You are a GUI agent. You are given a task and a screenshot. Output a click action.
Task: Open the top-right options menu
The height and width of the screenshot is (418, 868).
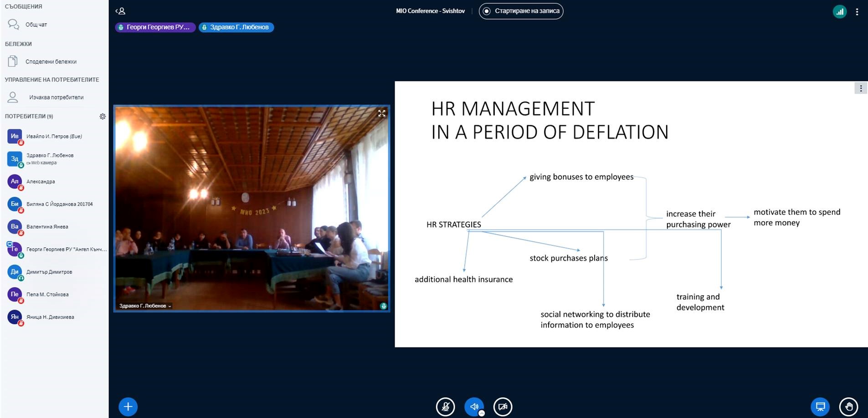(x=857, y=11)
